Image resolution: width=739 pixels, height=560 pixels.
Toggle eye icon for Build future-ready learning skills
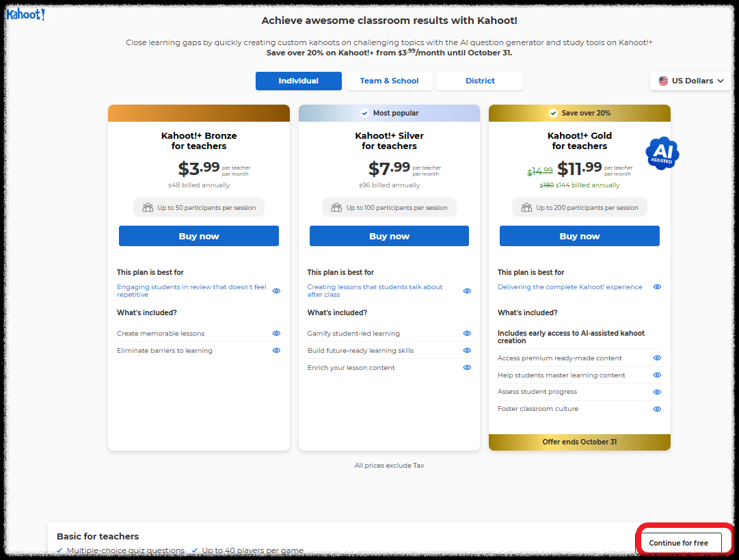[x=467, y=350]
